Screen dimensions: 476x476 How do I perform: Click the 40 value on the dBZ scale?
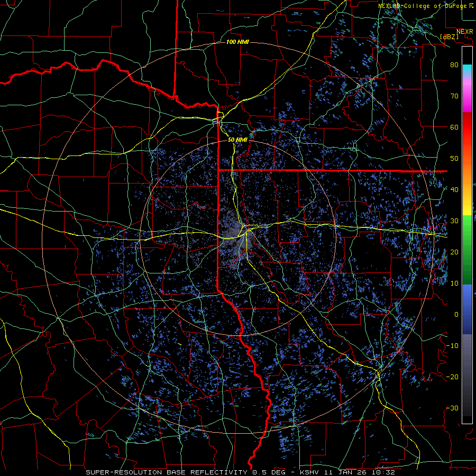(x=454, y=189)
